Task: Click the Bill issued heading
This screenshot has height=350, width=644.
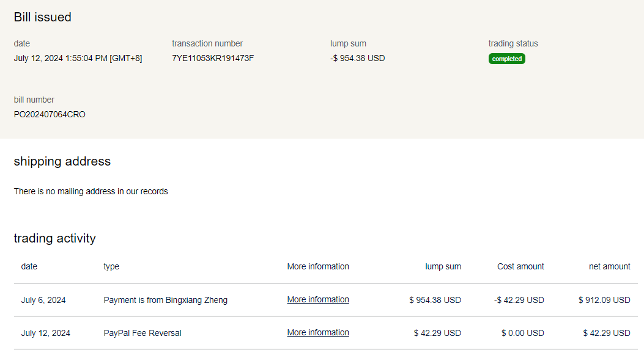Action: (x=43, y=17)
